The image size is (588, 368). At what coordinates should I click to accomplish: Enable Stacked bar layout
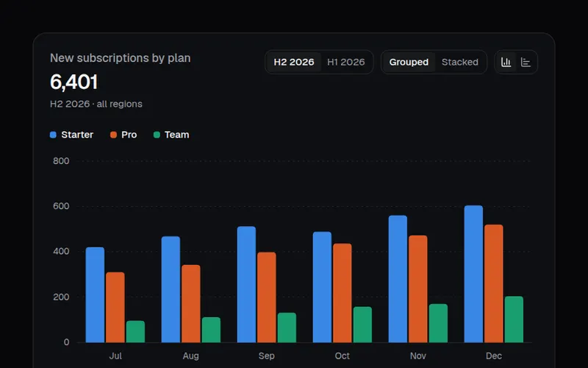[460, 62]
